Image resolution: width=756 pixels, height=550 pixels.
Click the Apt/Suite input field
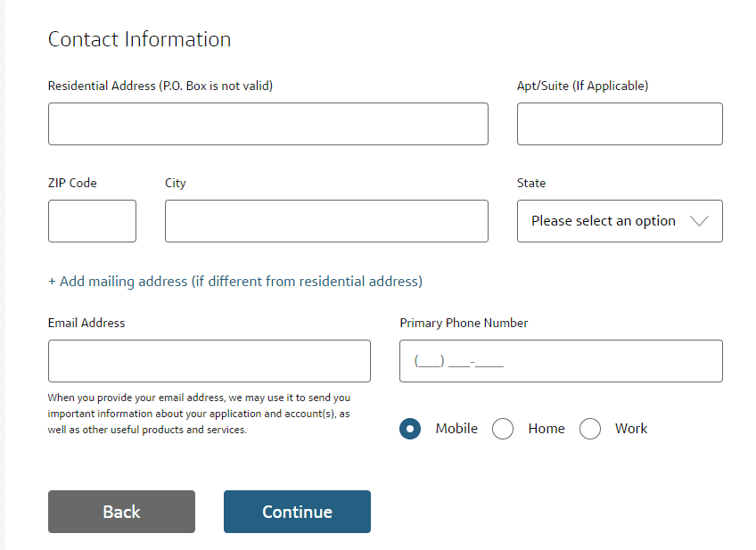(x=619, y=124)
